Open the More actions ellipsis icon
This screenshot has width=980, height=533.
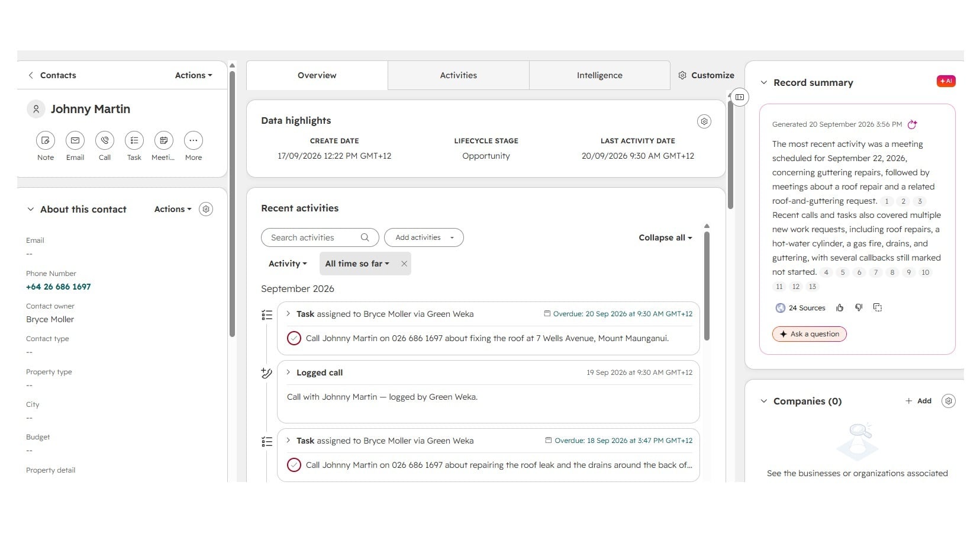coord(194,140)
